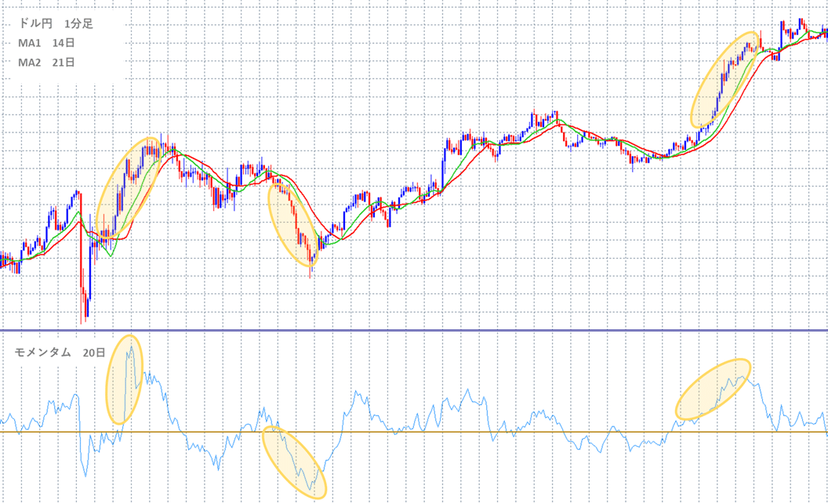828x504 pixels.
Task: Click the red MA line at the right edge
Action: [x=823, y=37]
